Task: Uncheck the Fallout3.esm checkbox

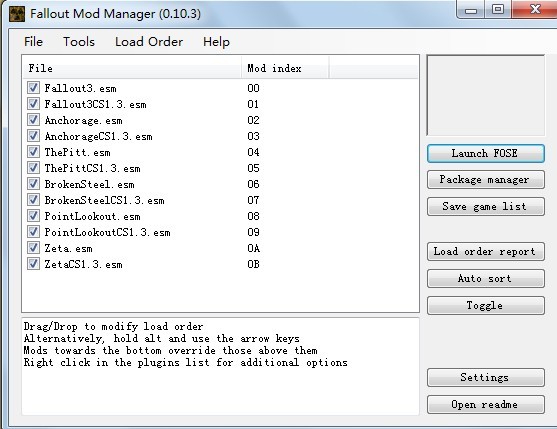Action: [33, 88]
